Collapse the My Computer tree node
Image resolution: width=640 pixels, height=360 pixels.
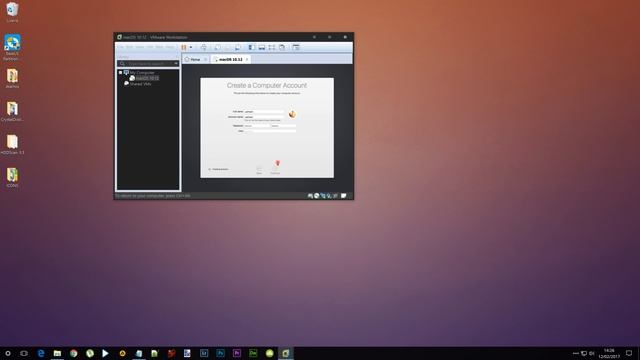(x=120, y=73)
